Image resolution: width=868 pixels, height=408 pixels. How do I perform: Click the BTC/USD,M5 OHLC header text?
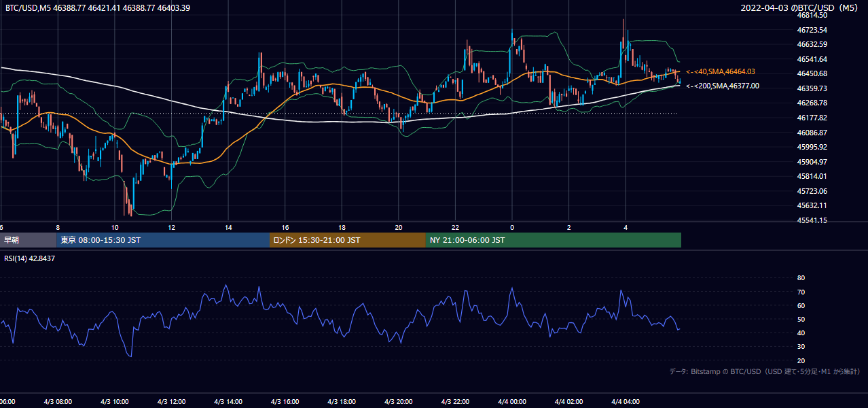[98, 8]
